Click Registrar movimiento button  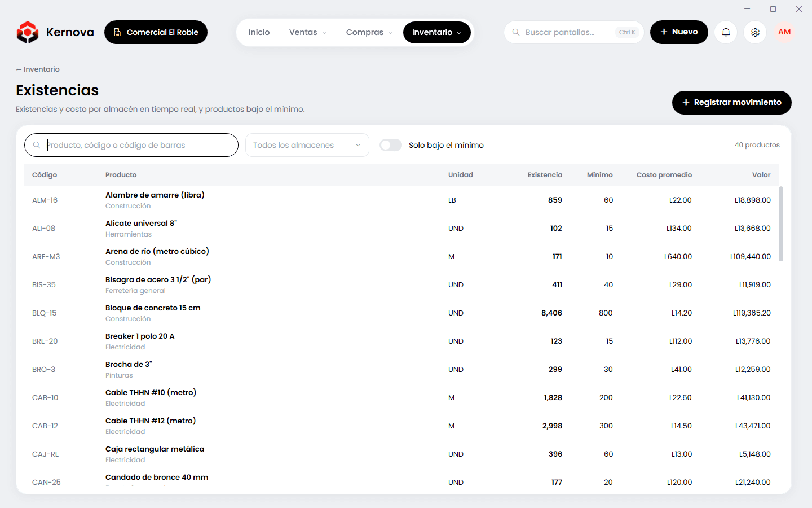(x=732, y=102)
